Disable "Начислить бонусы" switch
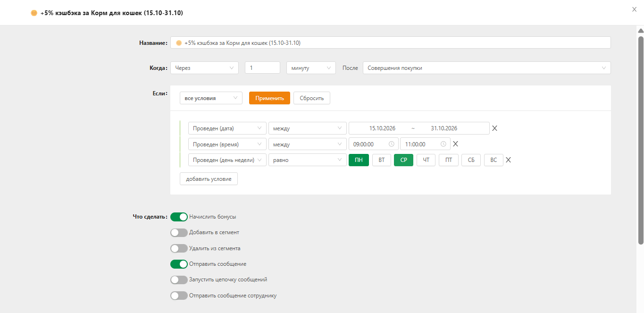The image size is (644, 313). (179, 217)
